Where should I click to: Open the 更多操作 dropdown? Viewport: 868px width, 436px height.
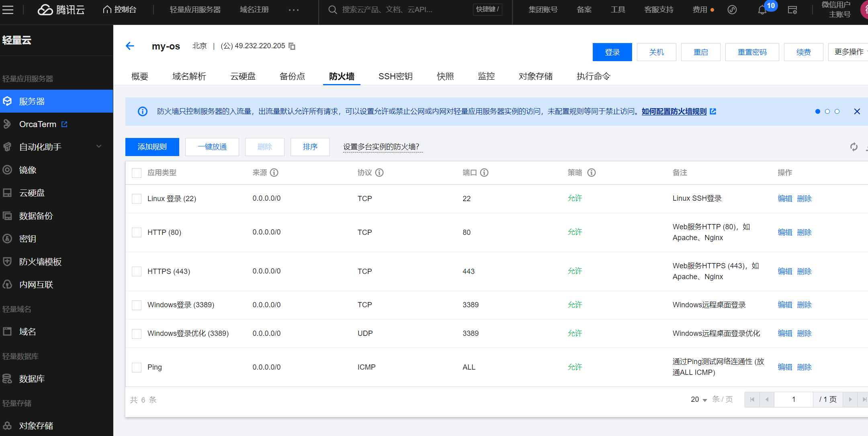pyautogui.click(x=849, y=52)
